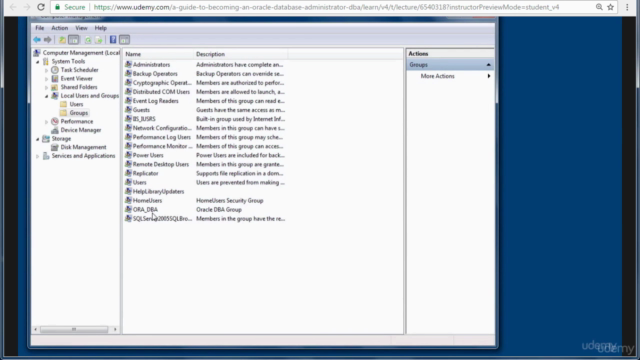The image size is (640, 360).
Task: Click the Shared Folders icon in tree
Action: [55, 87]
